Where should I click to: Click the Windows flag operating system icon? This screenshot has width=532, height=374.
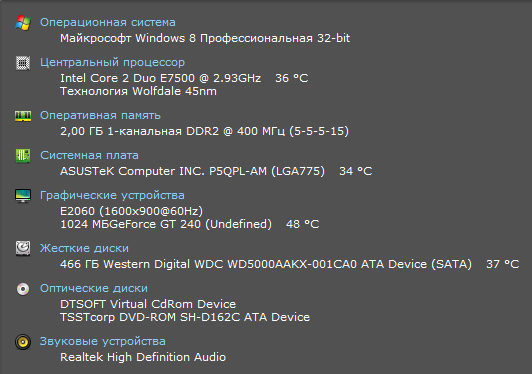pos(23,23)
